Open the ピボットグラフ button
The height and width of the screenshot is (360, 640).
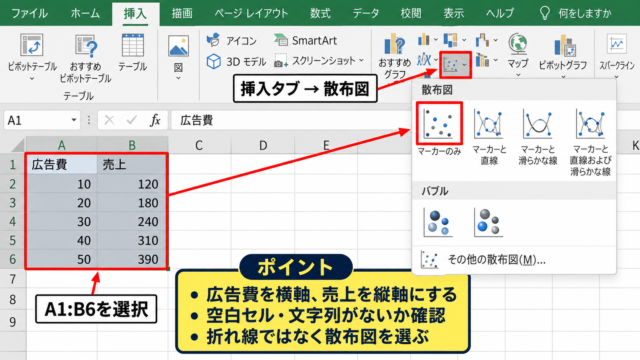563,56
